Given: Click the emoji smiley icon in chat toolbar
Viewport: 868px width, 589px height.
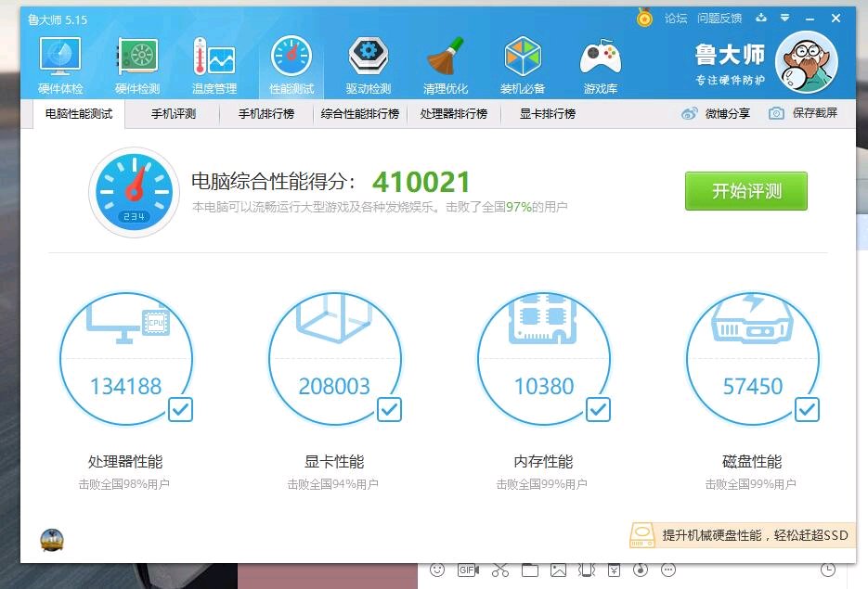Looking at the screenshot, I should (x=437, y=570).
